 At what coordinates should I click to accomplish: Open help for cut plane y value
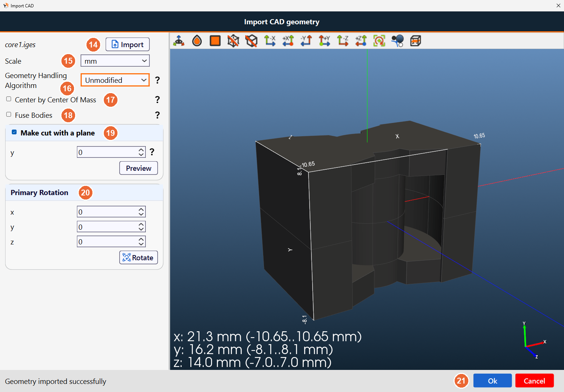tap(152, 152)
